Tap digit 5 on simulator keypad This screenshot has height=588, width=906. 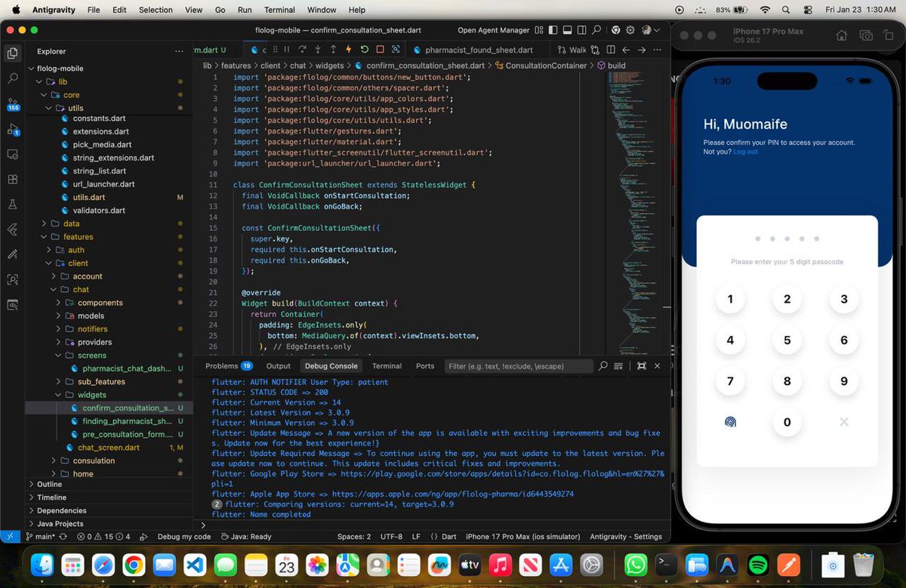tap(787, 340)
